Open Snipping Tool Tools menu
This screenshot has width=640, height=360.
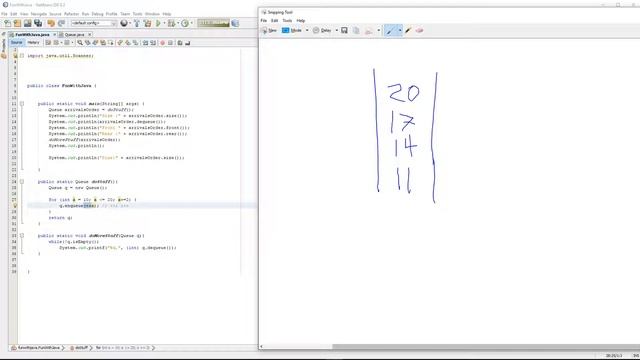pyautogui.click(x=287, y=20)
